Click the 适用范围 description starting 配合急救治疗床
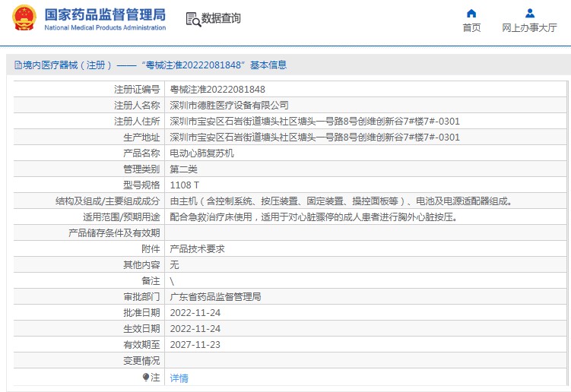The height and width of the screenshot is (392, 571). pos(314,217)
